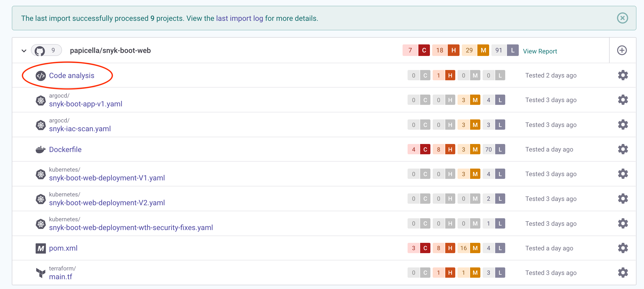Click the Dockerfile row settings gear

click(623, 149)
